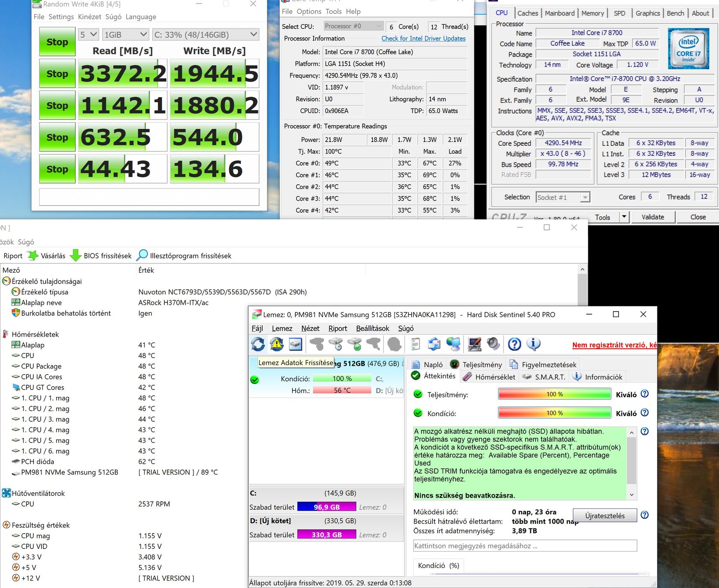Screen dimensions: 719x588
Task: Click scroll-down arrow of the green status text
Action: (x=631, y=495)
